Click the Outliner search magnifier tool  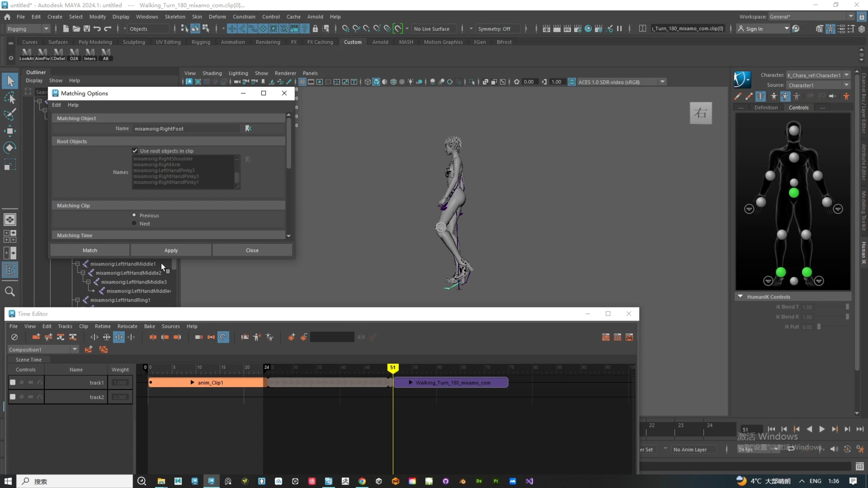[x=10, y=291]
